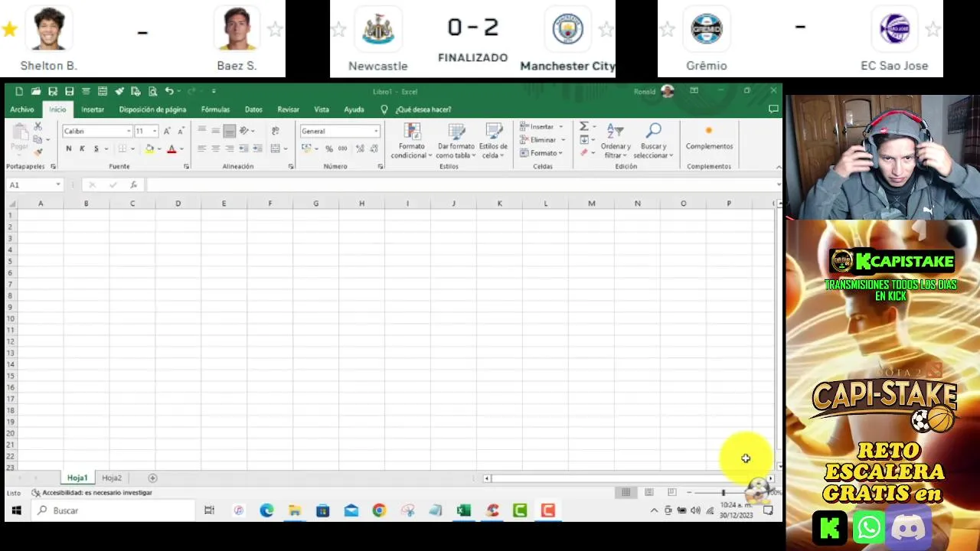Increase the cell indent
980x551 pixels.
257,148
